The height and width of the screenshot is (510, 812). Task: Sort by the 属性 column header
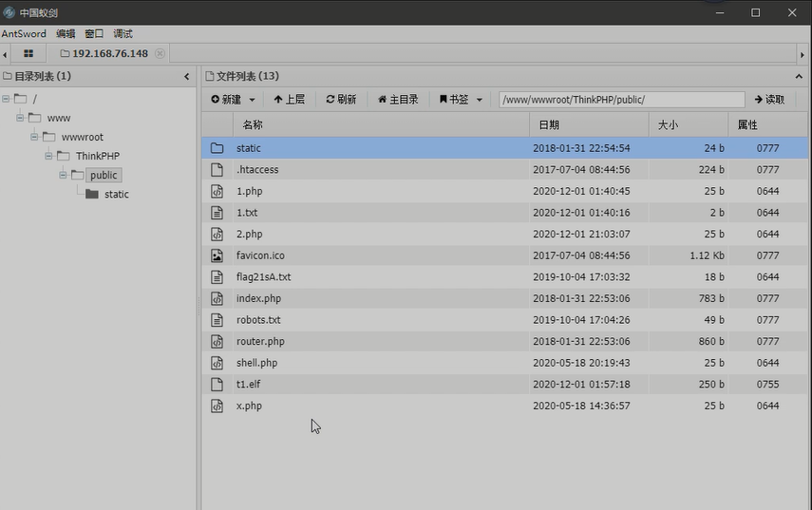coord(768,124)
